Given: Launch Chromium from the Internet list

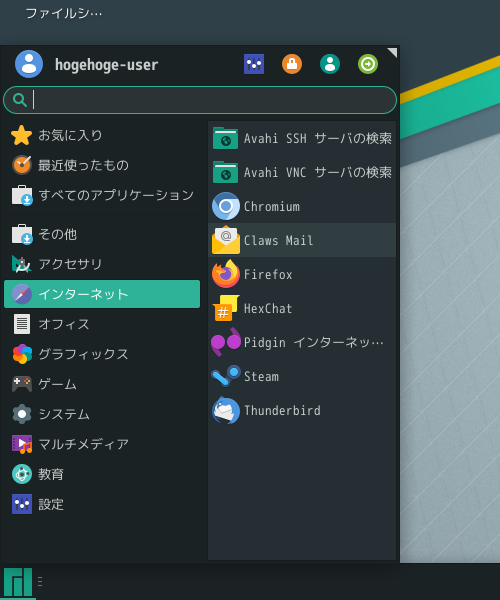Looking at the screenshot, I should [x=302, y=206].
